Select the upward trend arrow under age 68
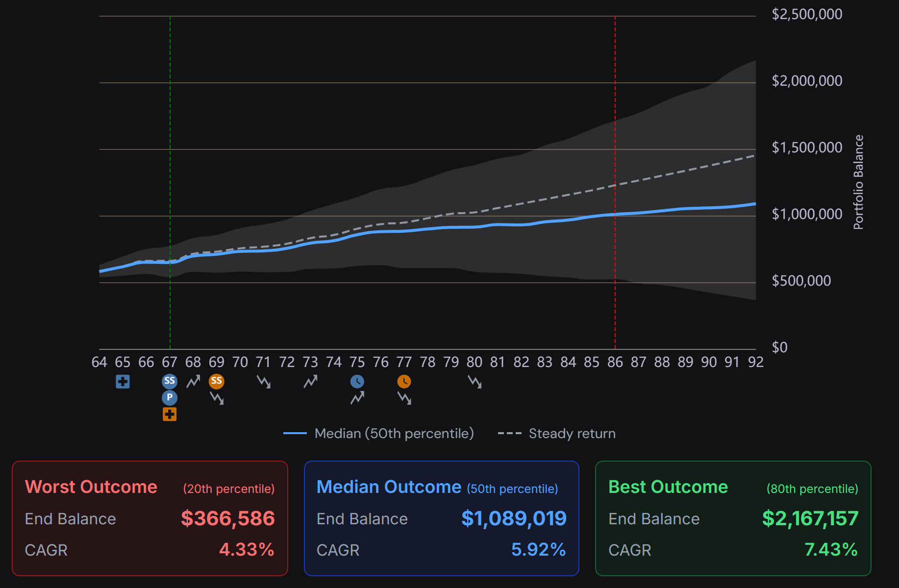This screenshot has height=588, width=899. click(193, 381)
